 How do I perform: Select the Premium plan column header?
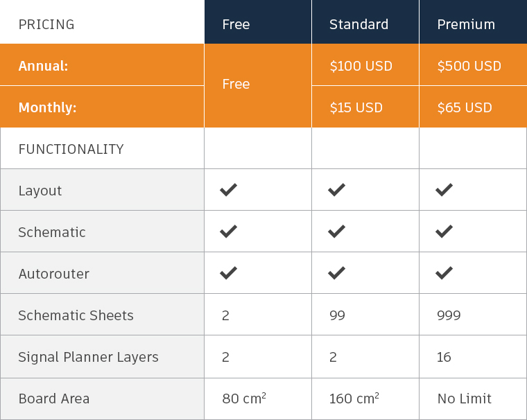[466, 24]
